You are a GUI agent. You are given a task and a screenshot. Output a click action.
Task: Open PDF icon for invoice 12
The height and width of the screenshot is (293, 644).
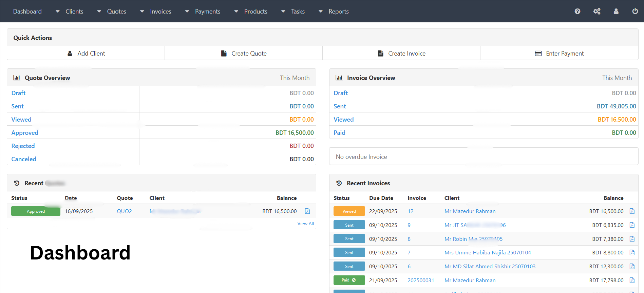pos(632,211)
